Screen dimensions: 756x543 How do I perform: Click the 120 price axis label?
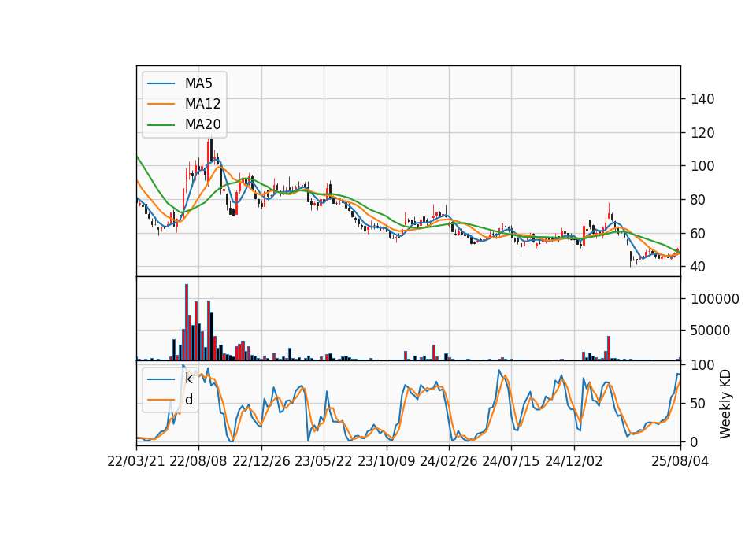[x=702, y=133]
